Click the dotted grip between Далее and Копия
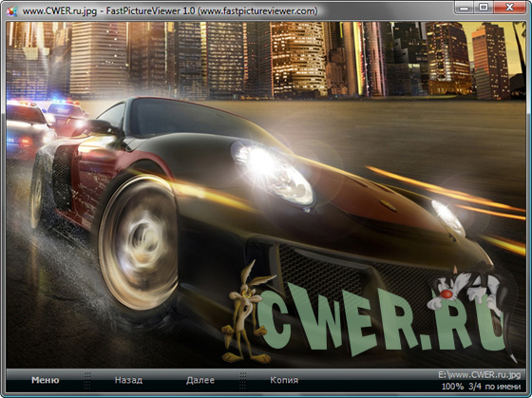532x398 pixels. 242,380
